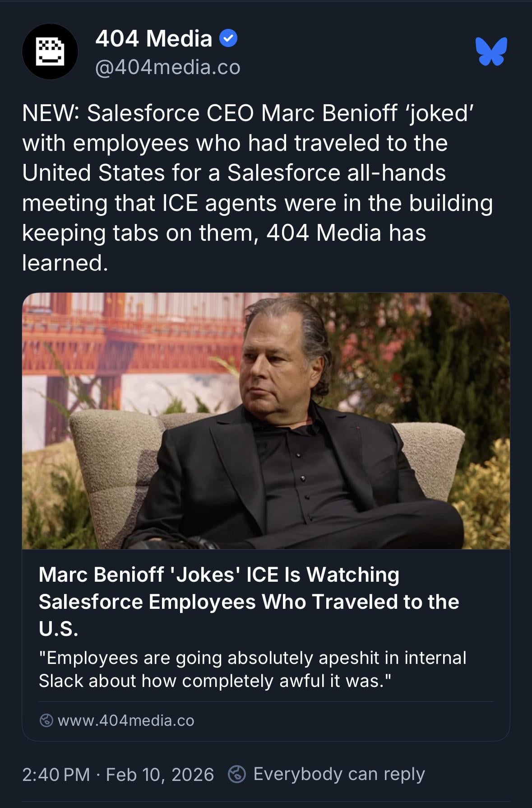
Task: Click the quoted article description about Slack
Action: 252,669
